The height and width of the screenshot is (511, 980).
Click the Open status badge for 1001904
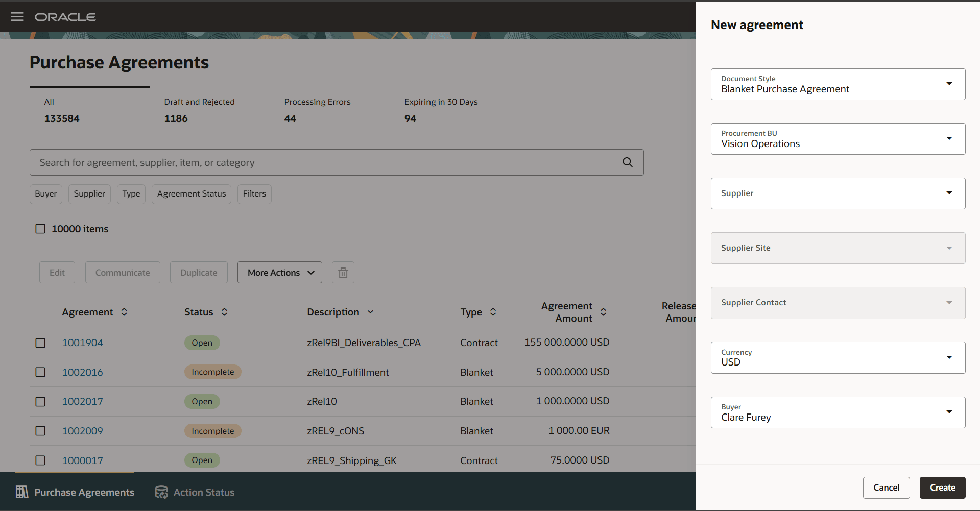[202, 343]
